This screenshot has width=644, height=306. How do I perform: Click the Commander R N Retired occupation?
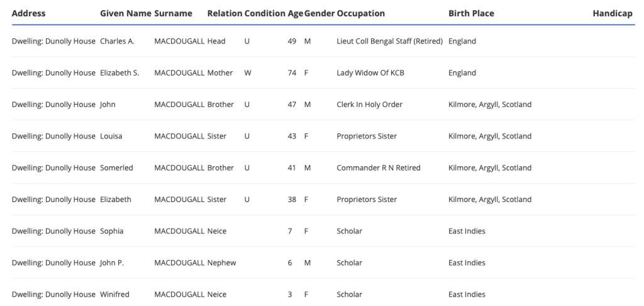[378, 168]
